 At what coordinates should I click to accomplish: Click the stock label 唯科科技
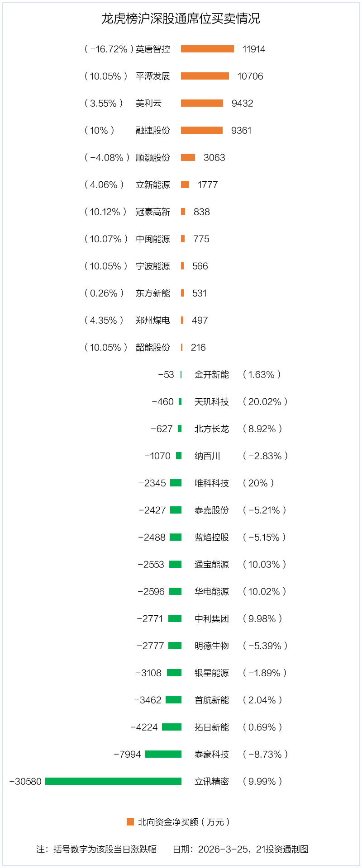(x=212, y=483)
